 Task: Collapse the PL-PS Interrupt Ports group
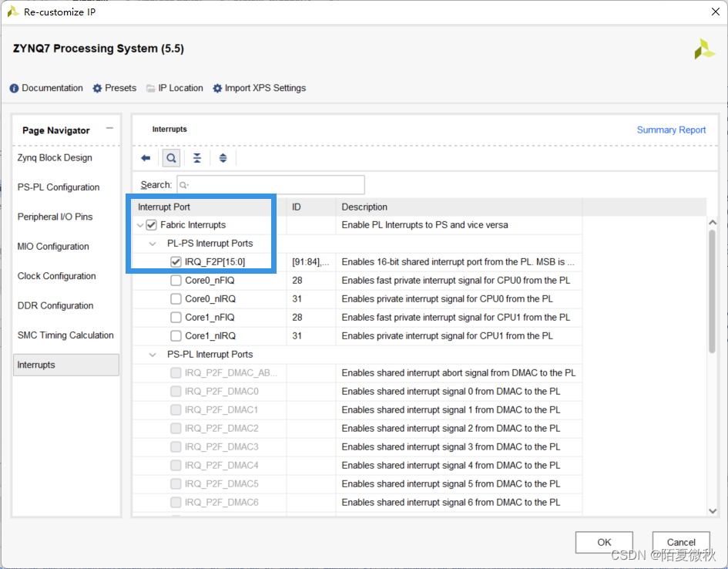pos(153,244)
